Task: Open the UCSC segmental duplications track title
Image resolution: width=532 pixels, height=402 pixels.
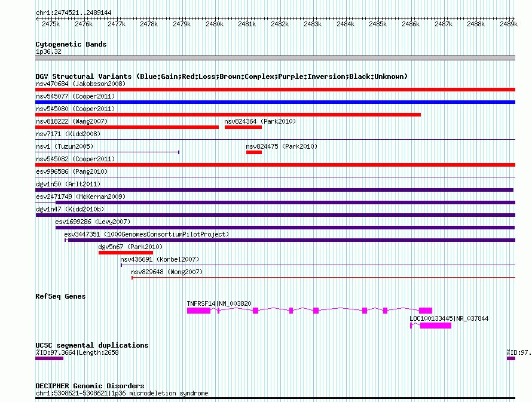Action: [x=92, y=345]
